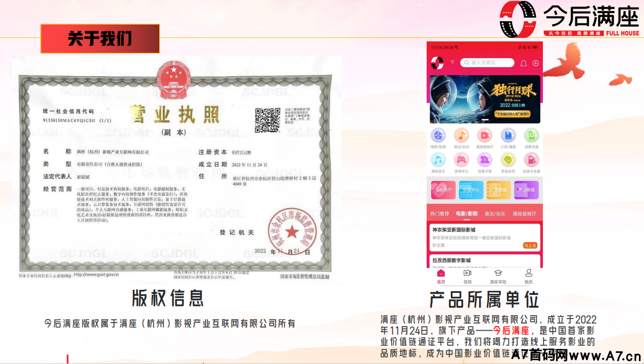Screen dimensions: 644x364
Task: Open 我的 profile in bottom navigation
Action: click(x=529, y=277)
